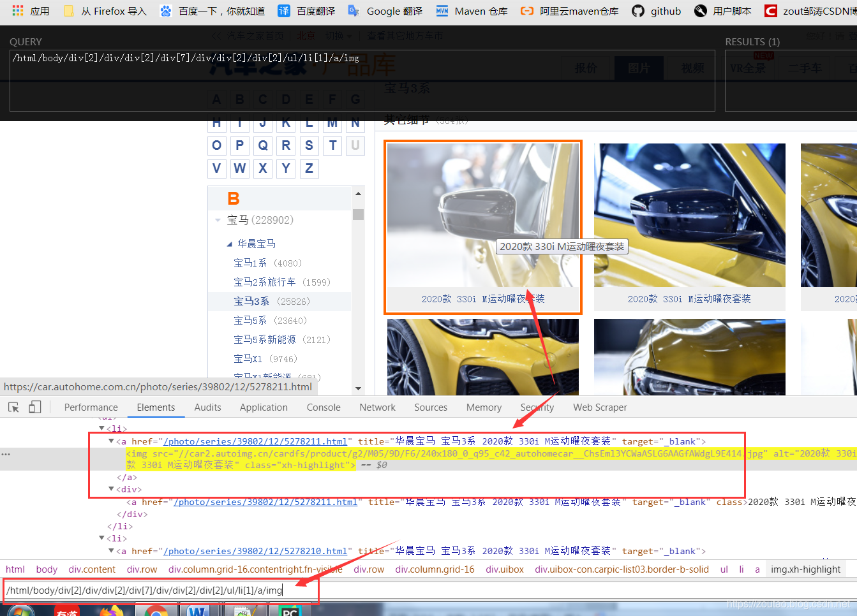Image resolution: width=857 pixels, height=616 pixels.
Task: Activate the DevTools inspect element picker
Action: [13, 407]
